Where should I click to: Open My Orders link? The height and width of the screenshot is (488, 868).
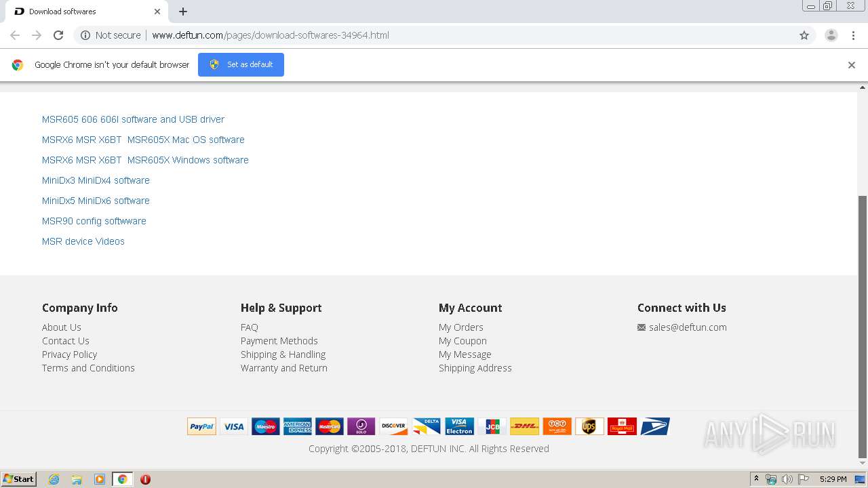click(x=461, y=327)
